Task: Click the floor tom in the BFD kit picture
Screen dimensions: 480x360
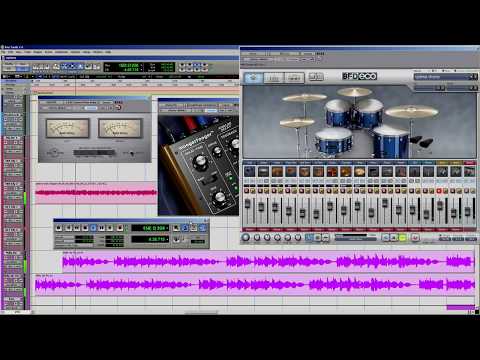Action: (391, 142)
